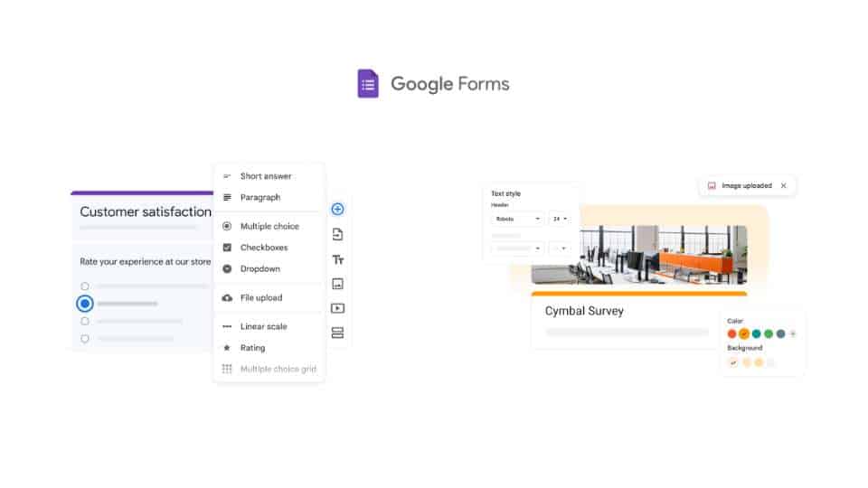Screen dimensions: 868x488
Task: Pick the green theme color swatch
Action: coord(769,333)
